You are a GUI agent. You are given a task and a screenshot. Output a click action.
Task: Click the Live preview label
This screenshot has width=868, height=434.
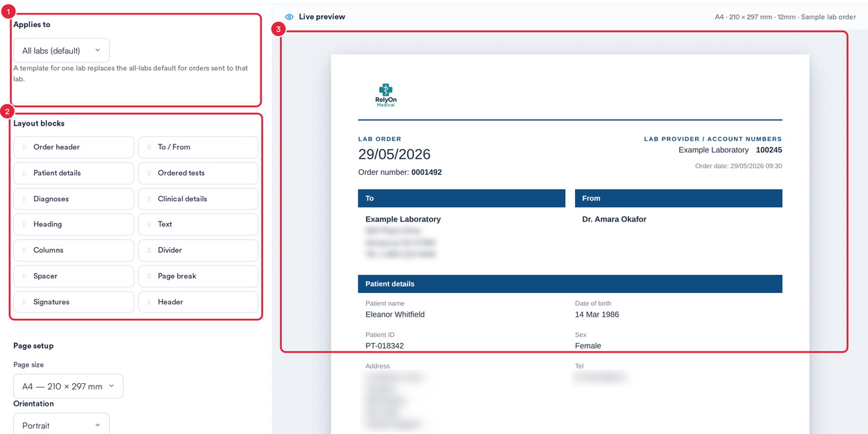322,17
